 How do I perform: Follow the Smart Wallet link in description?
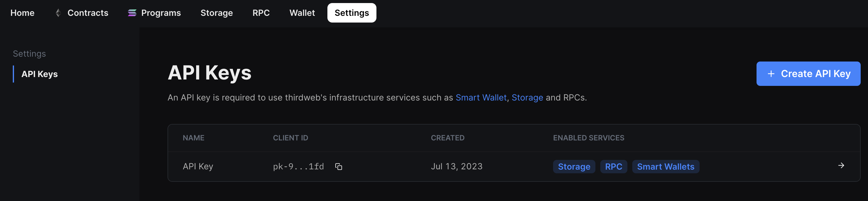coord(481,98)
